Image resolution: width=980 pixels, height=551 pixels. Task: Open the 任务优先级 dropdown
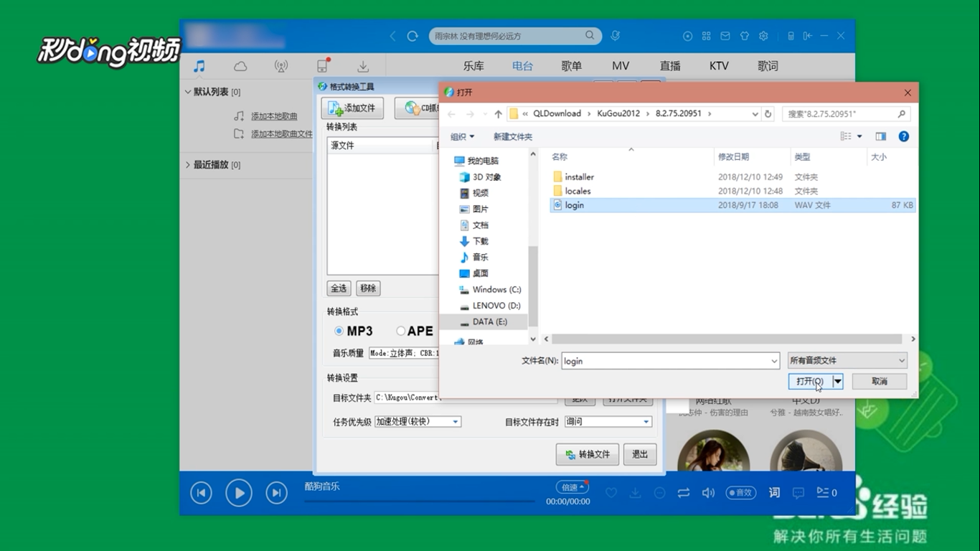click(418, 422)
